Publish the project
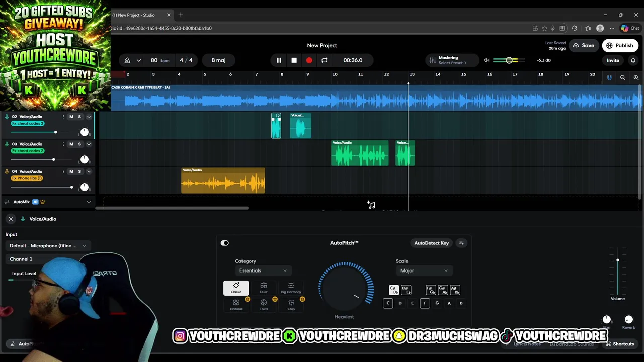 point(619,46)
